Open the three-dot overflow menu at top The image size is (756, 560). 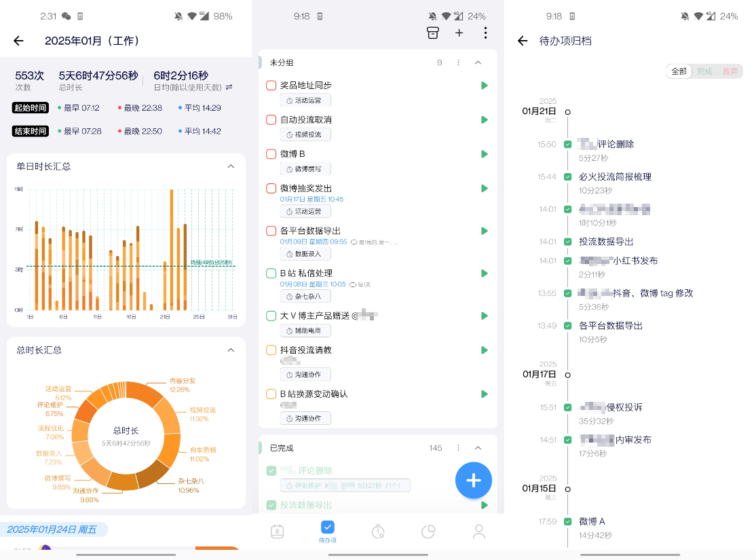point(485,33)
